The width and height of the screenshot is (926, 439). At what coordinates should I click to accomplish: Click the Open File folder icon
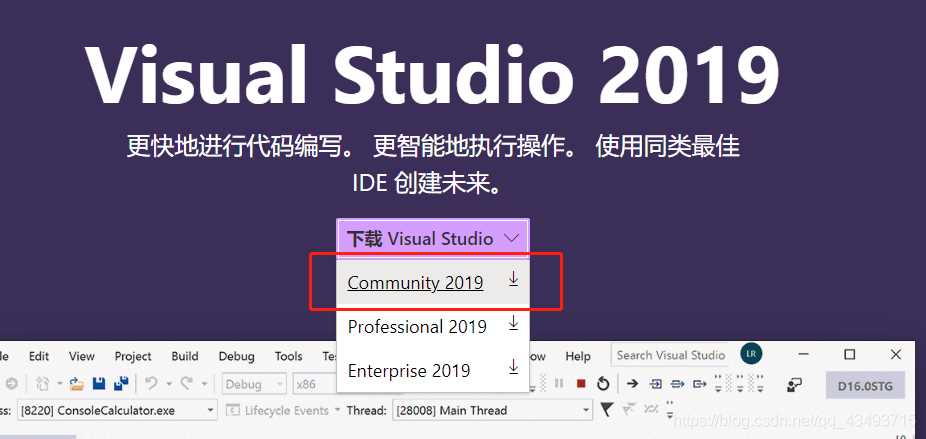tap(77, 384)
